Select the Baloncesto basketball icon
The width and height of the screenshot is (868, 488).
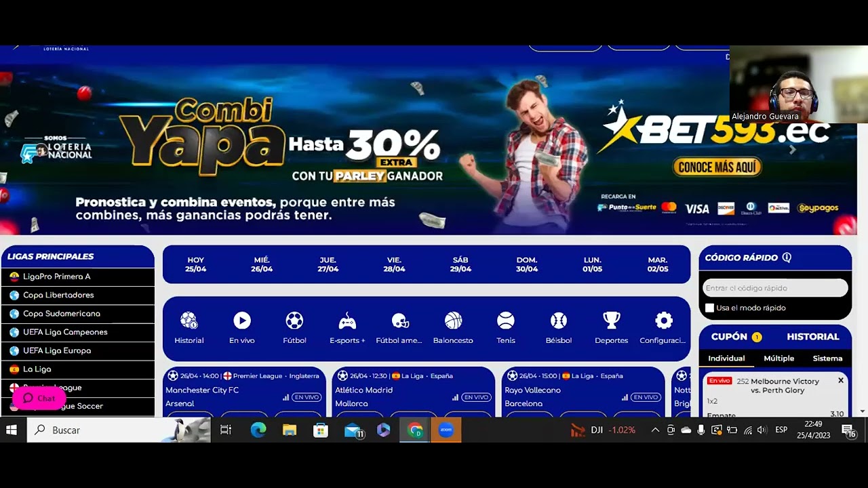pyautogui.click(x=453, y=321)
